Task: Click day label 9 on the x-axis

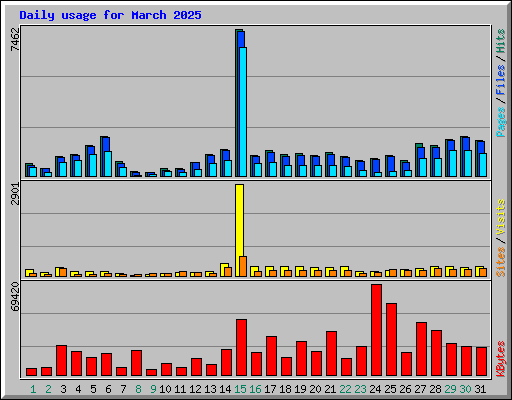Action: pyautogui.click(x=153, y=389)
